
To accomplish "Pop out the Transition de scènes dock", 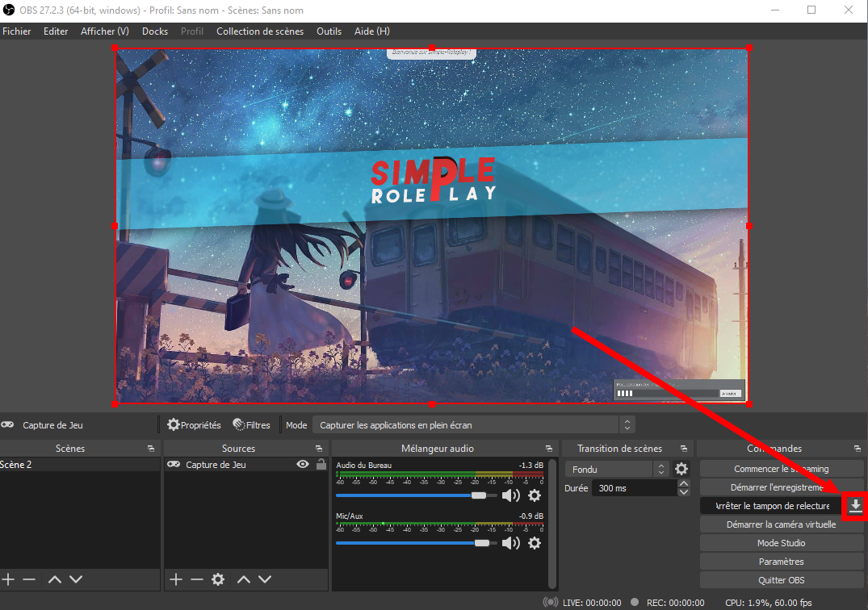I will [684, 449].
